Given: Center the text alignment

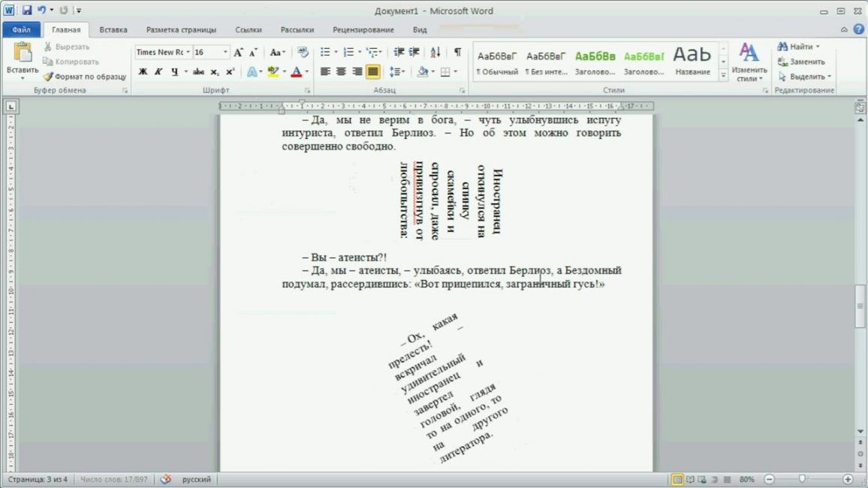Looking at the screenshot, I should point(341,71).
